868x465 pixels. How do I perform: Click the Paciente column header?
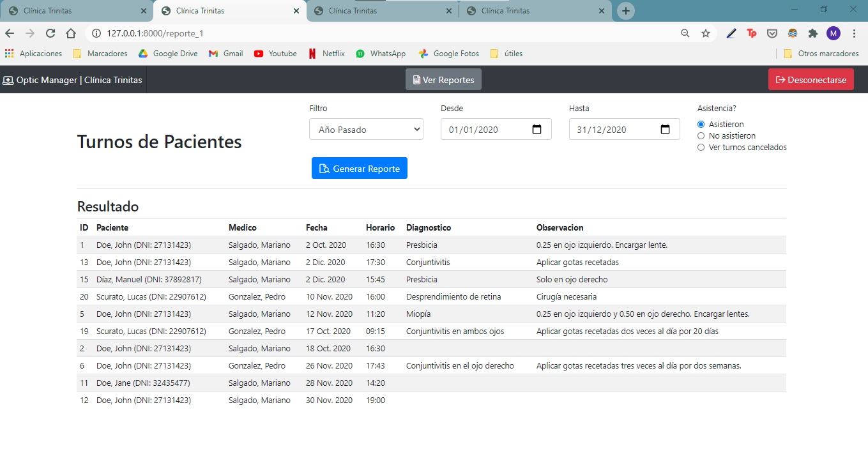tap(112, 227)
